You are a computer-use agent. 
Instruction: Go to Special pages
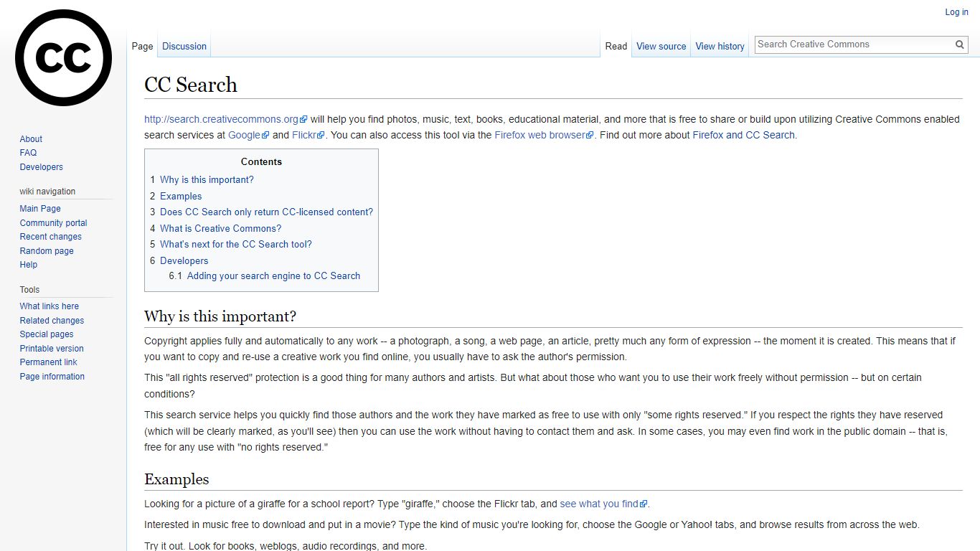(x=47, y=334)
